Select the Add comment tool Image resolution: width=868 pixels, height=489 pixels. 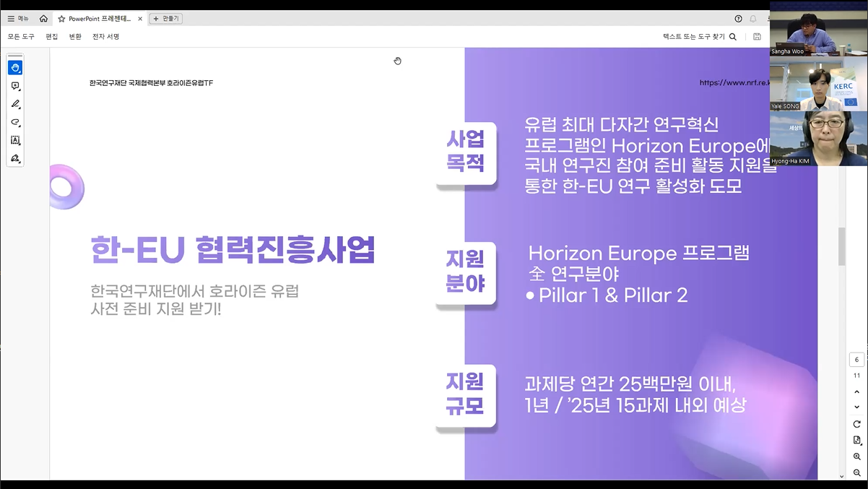click(x=15, y=86)
